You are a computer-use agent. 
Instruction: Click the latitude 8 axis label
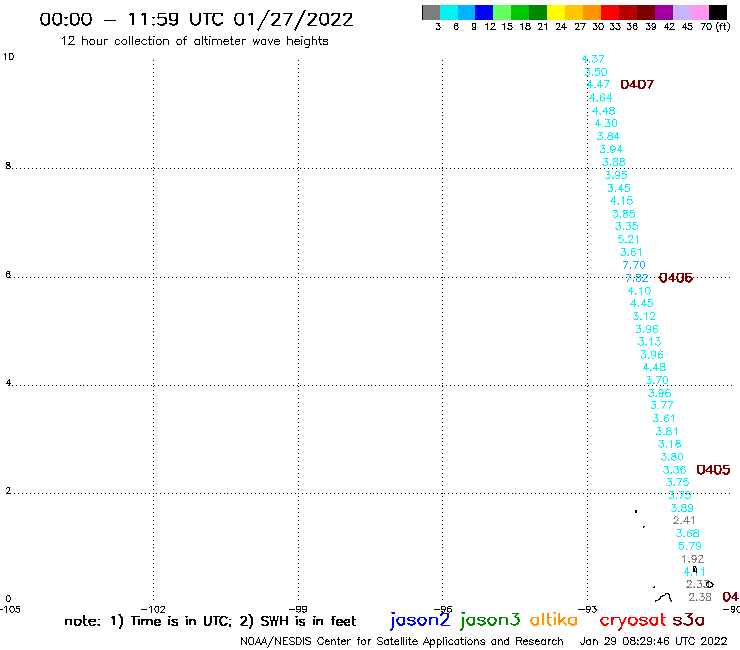[8, 166]
